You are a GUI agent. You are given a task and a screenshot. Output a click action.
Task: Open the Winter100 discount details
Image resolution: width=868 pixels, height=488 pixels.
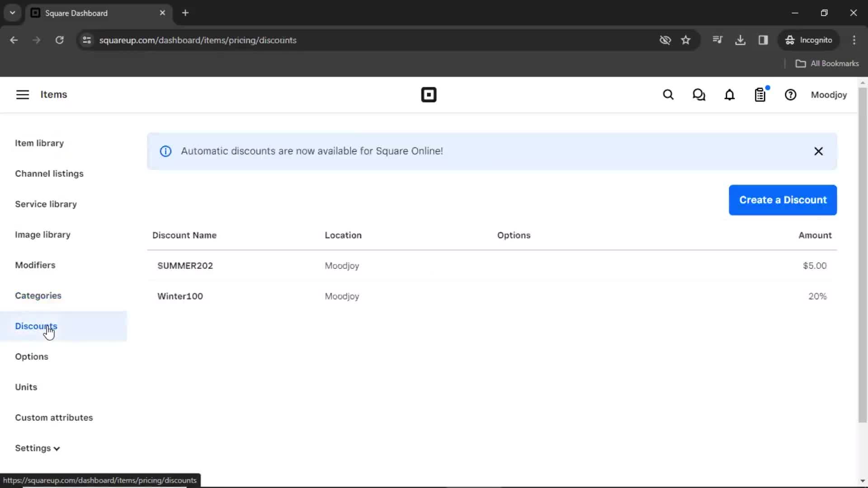click(x=180, y=296)
